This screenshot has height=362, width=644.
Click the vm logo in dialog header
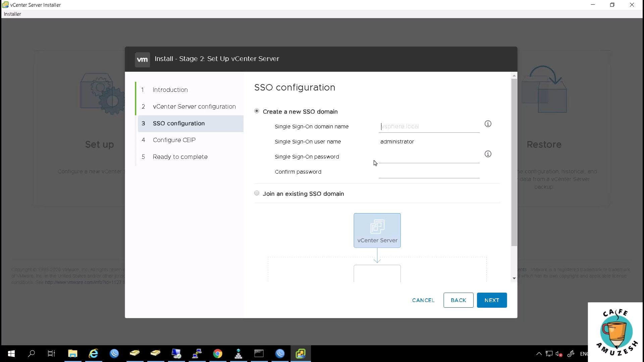click(142, 60)
